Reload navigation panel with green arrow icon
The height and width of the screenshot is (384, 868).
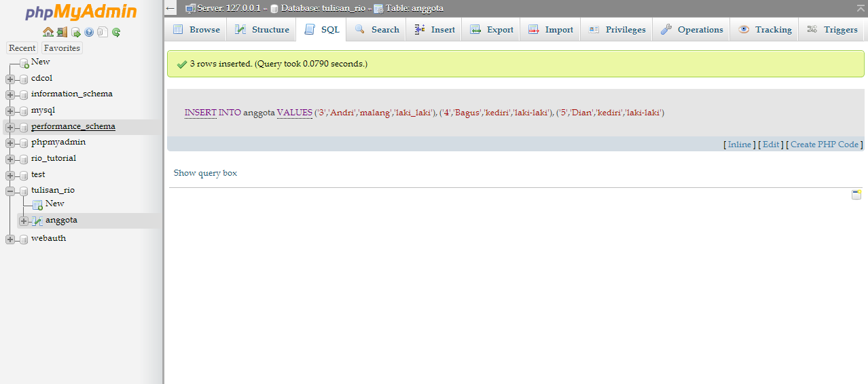pyautogui.click(x=116, y=32)
